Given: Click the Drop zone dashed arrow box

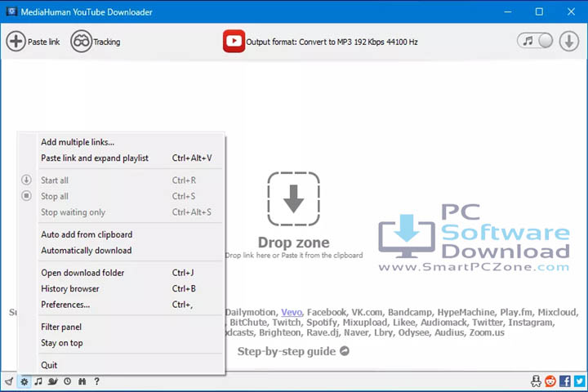Looking at the screenshot, I should [x=294, y=198].
